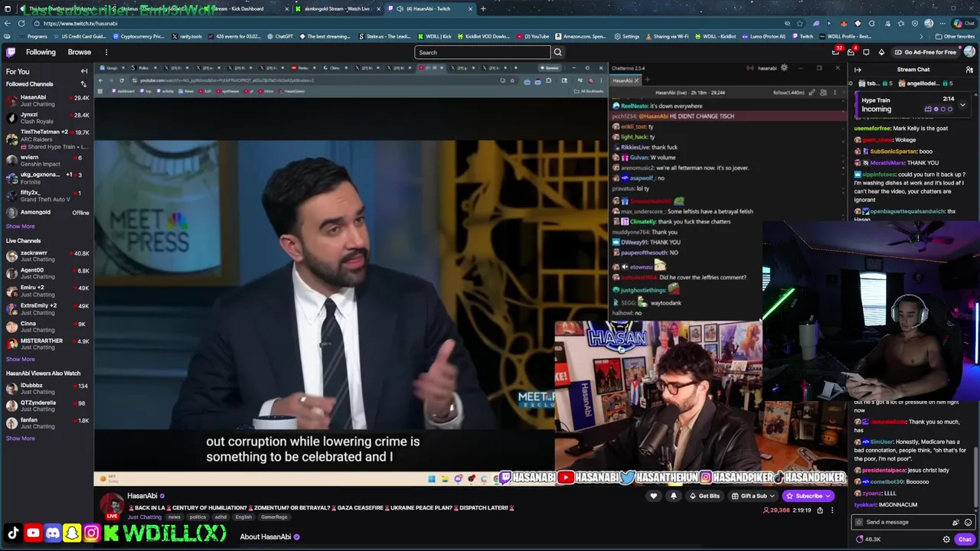Expand Show More under Live Channels
The width and height of the screenshot is (980, 551).
21,359
